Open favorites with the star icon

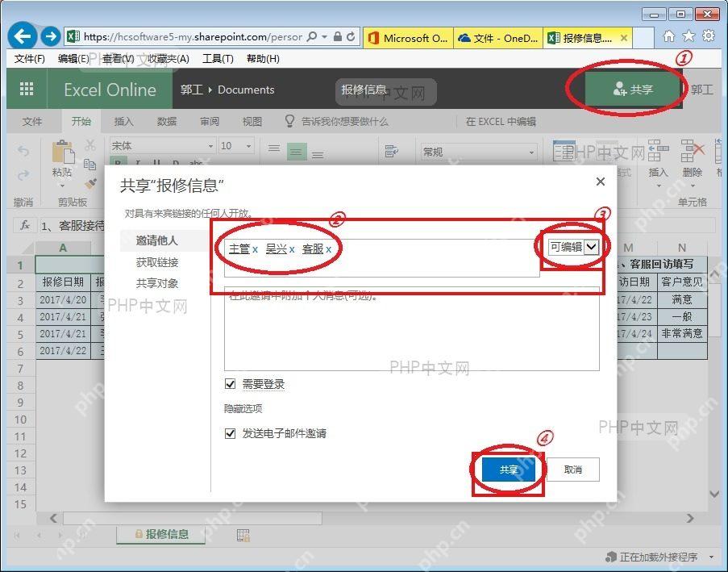689,35
